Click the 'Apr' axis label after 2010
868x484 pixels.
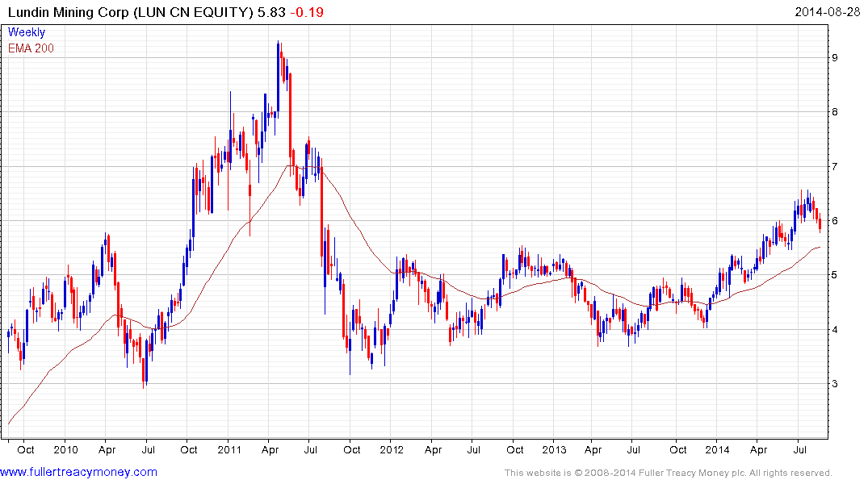107,449
